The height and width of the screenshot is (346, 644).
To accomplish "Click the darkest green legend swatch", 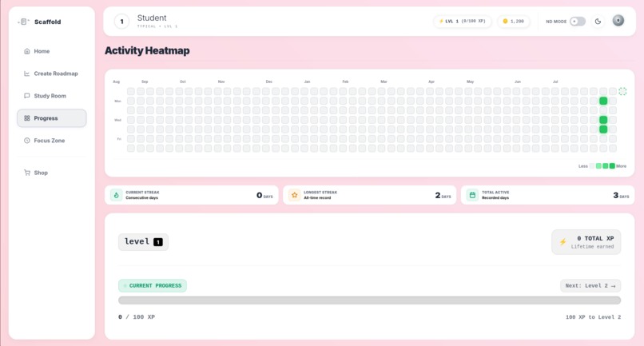I will pos(612,166).
